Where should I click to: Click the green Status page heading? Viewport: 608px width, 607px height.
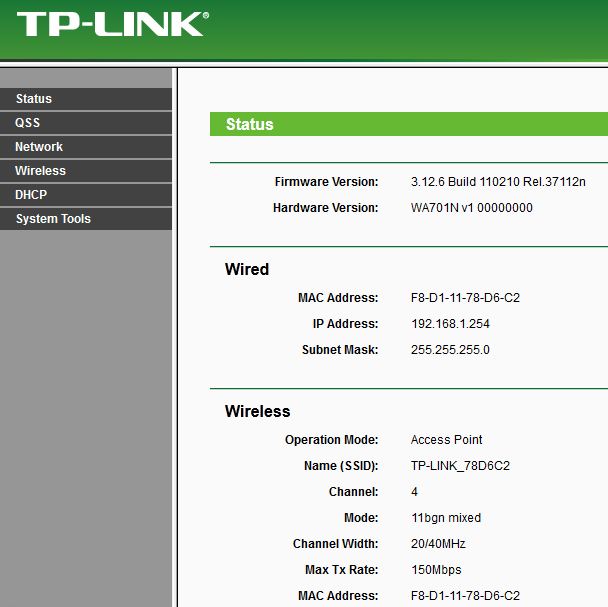250,125
